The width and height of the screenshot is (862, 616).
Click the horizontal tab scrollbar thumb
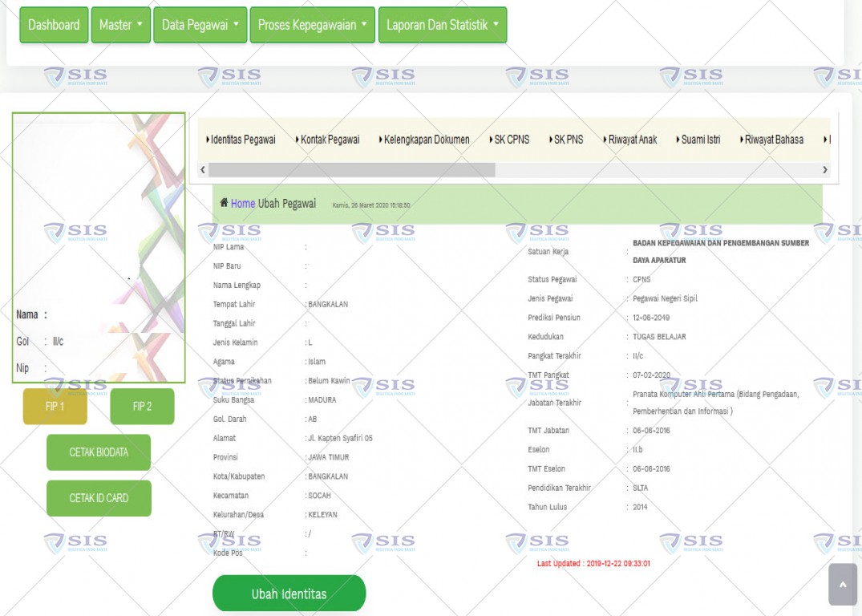point(352,170)
